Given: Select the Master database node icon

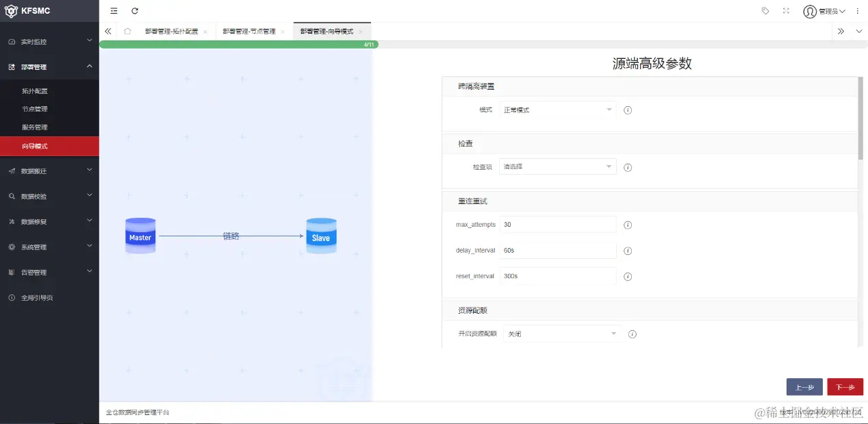Looking at the screenshot, I should (x=140, y=236).
